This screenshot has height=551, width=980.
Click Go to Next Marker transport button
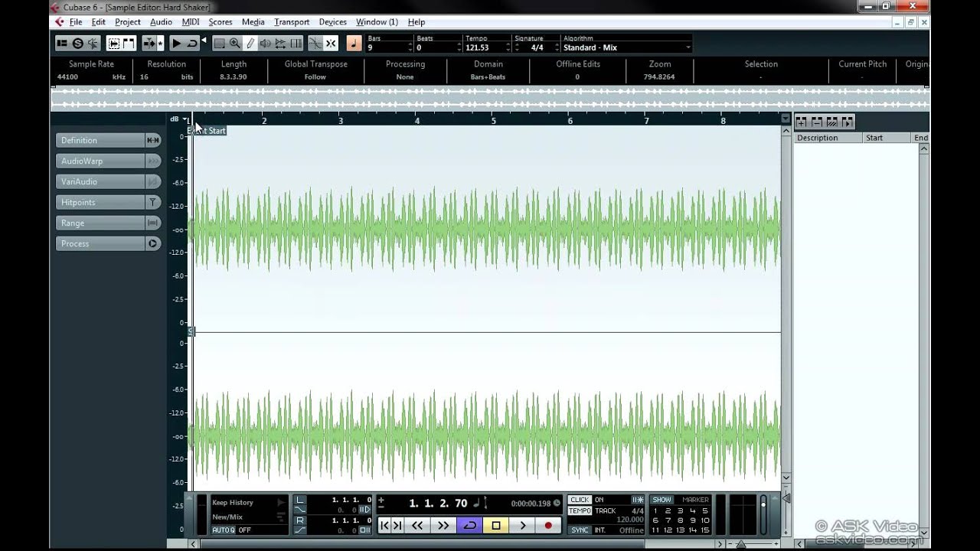coord(397,525)
